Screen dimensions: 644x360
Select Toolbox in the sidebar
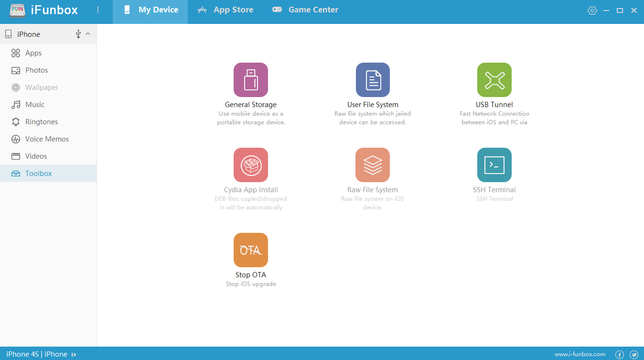click(x=48, y=174)
